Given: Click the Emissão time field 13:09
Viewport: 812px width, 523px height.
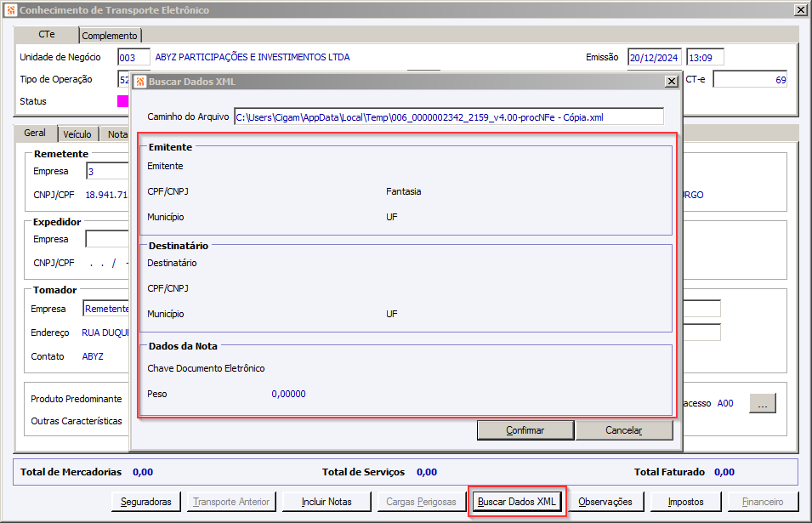Looking at the screenshot, I should click(705, 58).
